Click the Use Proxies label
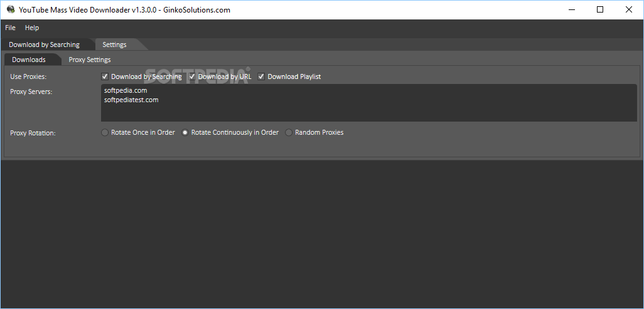This screenshot has height=309, width=644. coord(28,76)
